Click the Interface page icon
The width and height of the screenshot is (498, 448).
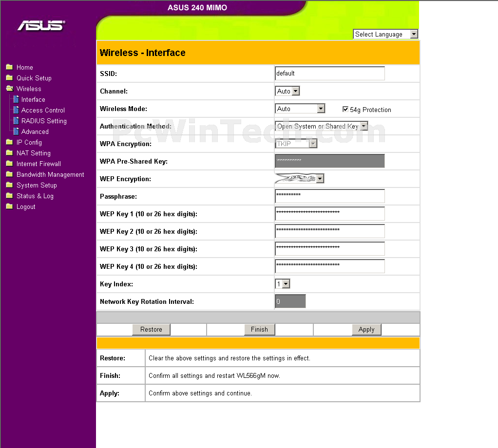click(16, 99)
